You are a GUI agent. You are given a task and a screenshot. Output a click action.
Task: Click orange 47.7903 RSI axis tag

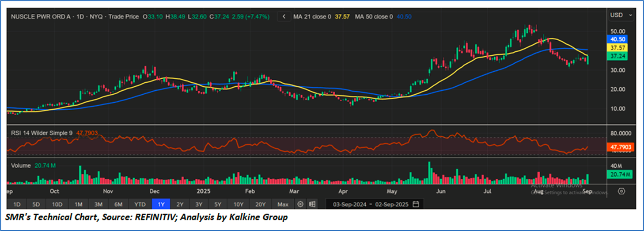tap(621, 146)
